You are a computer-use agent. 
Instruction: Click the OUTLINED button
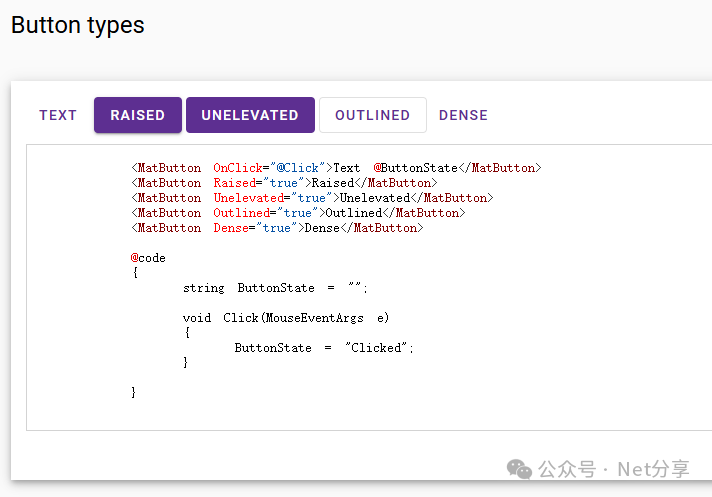372,115
